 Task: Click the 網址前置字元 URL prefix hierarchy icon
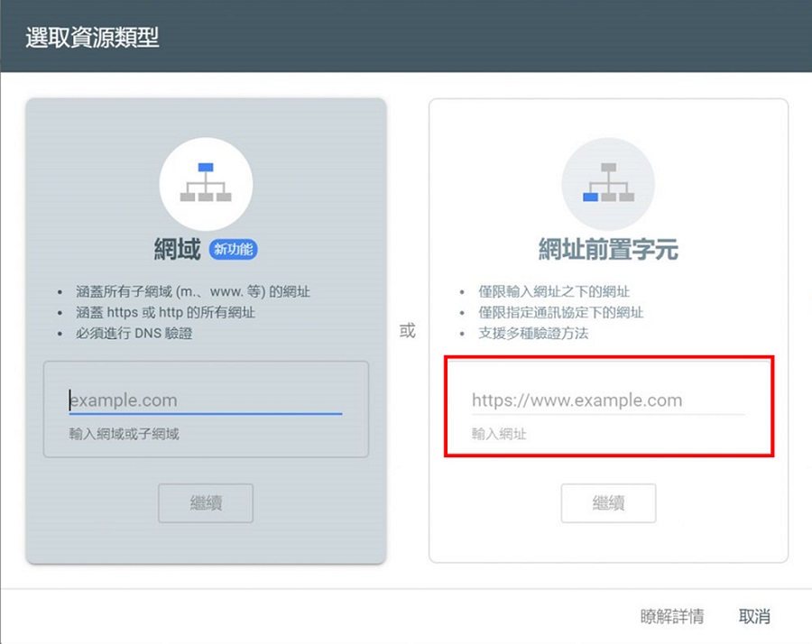pyautogui.click(x=608, y=184)
